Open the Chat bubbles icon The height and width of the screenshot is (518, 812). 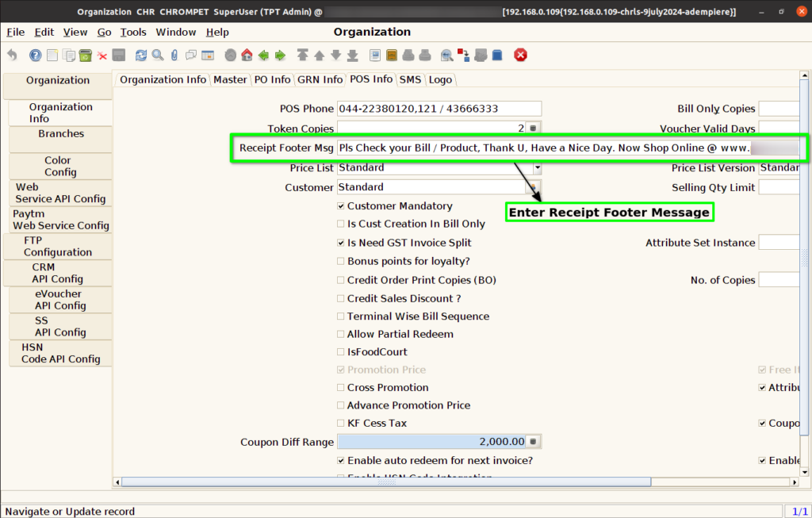click(191, 55)
